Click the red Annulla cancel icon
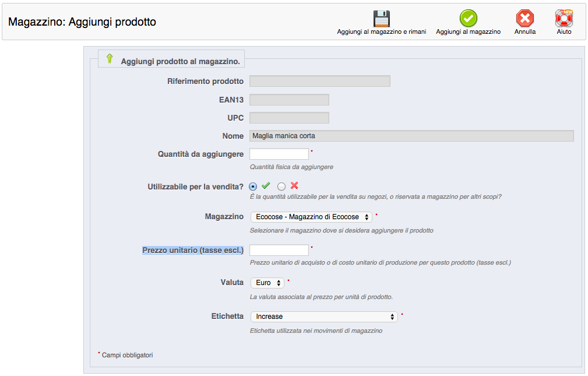Screen dimensions: 588x376 (x=524, y=18)
